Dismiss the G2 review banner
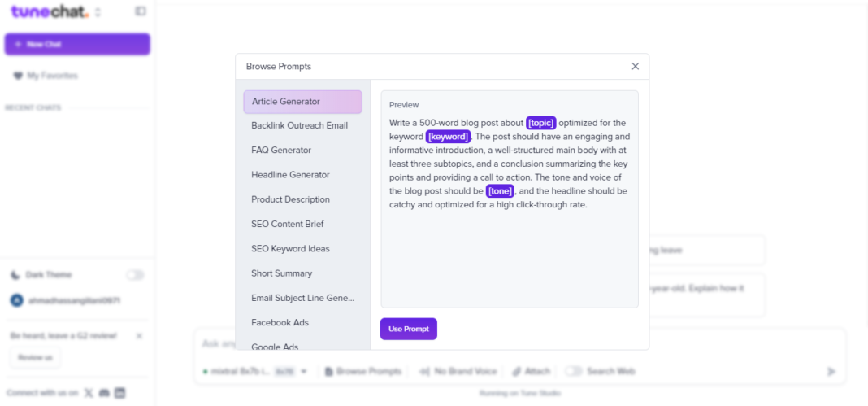Viewport: 868px width, 406px height. (139, 335)
